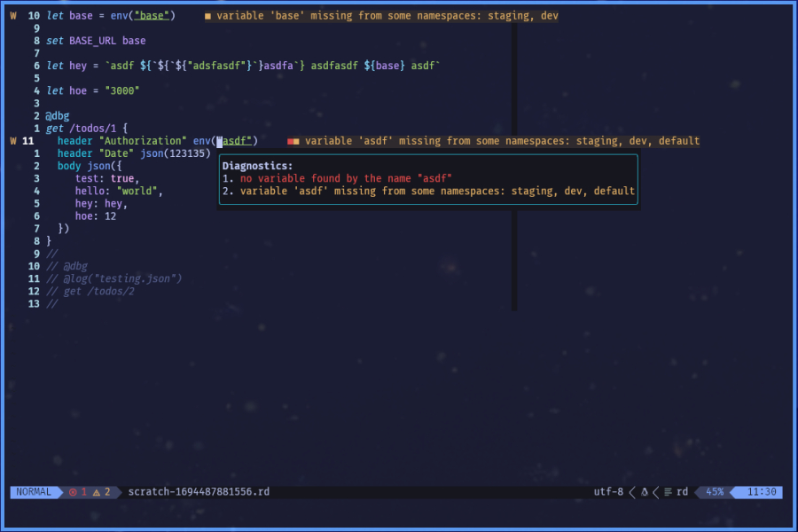Click the utf-8 encoding label
The height and width of the screenshot is (532, 798).
click(608, 492)
